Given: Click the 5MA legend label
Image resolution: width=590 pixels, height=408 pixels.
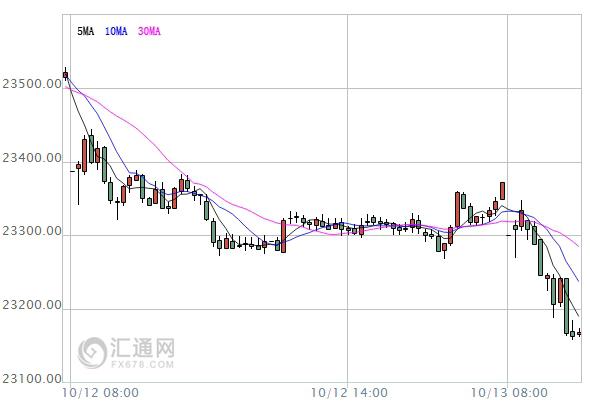Looking at the screenshot, I should click(85, 31).
